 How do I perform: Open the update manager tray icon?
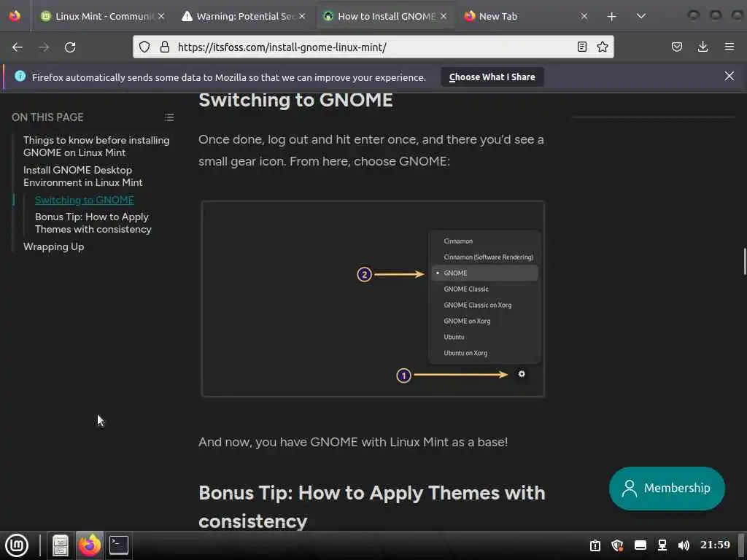pyautogui.click(x=595, y=545)
